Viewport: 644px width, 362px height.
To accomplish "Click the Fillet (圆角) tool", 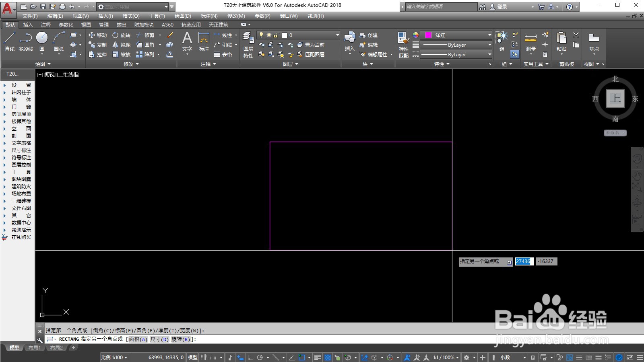I will tap(145, 45).
